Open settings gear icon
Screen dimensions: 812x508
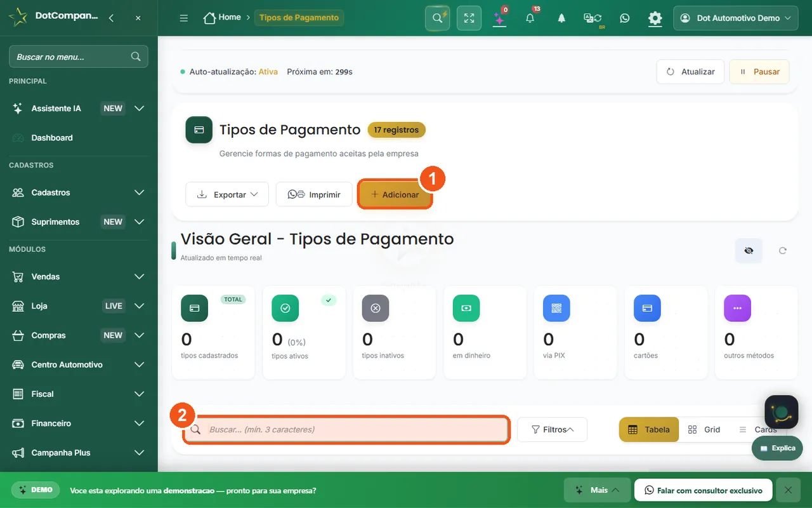[x=655, y=18]
